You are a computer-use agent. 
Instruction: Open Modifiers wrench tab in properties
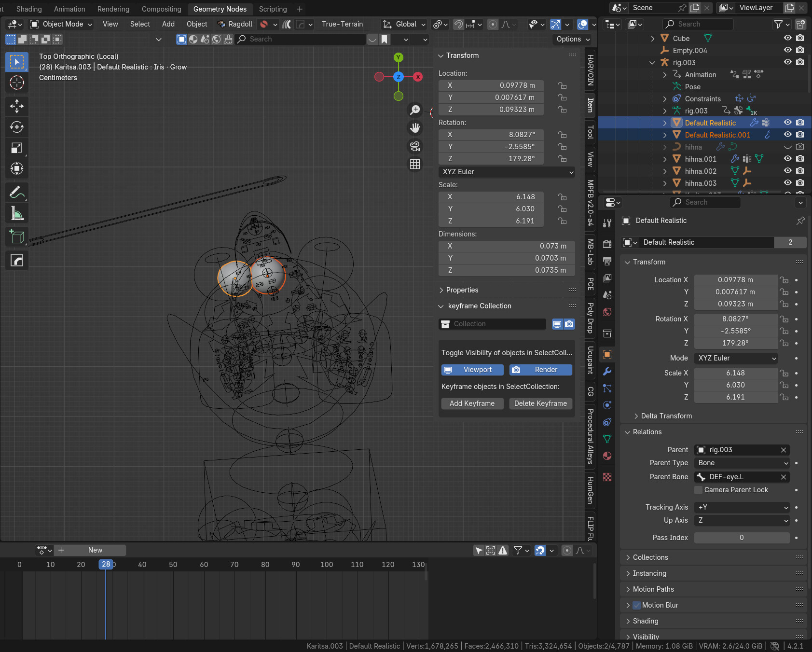click(x=607, y=371)
